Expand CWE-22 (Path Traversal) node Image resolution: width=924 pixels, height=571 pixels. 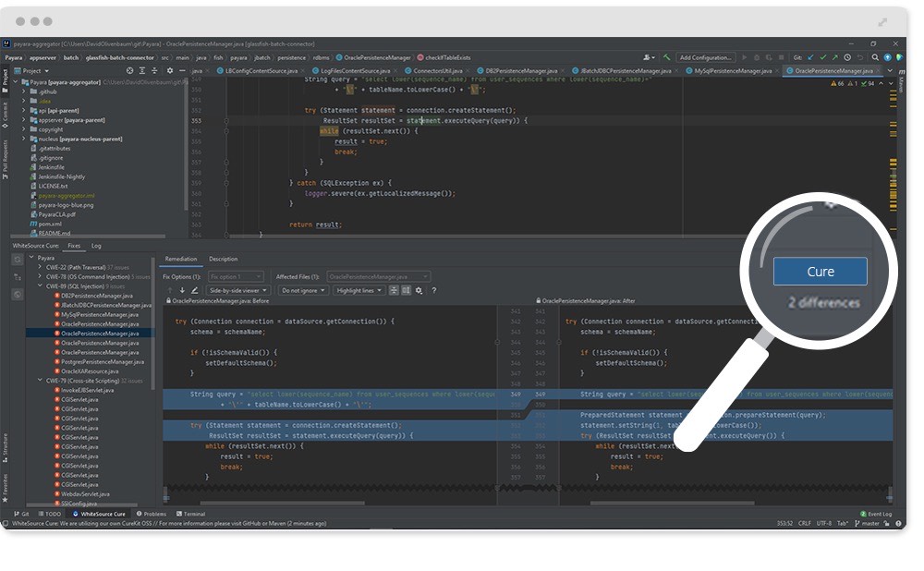click(x=40, y=267)
